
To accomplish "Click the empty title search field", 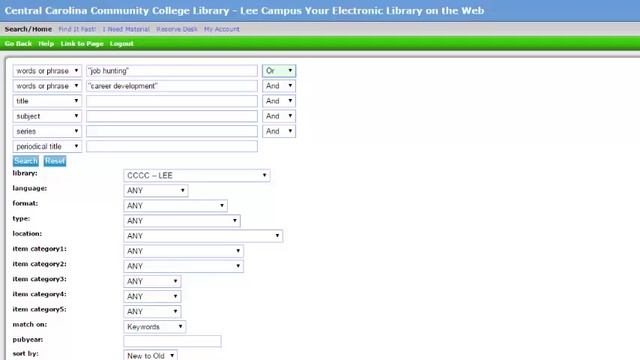I will [x=172, y=101].
